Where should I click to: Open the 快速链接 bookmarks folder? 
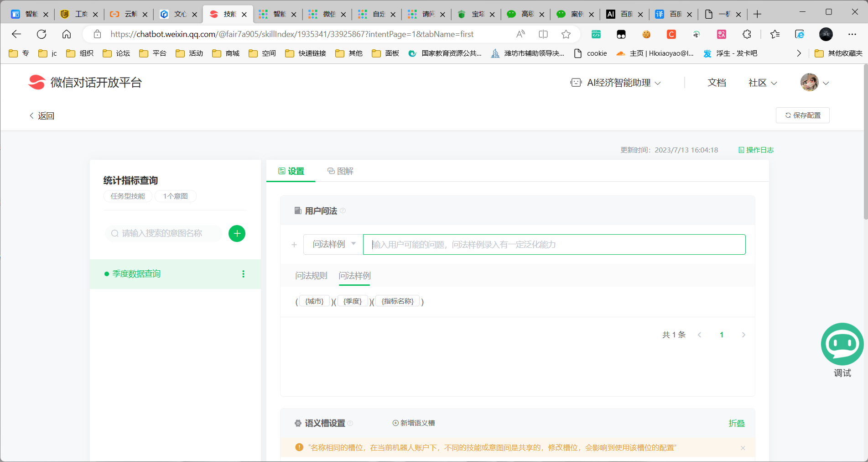[306, 53]
